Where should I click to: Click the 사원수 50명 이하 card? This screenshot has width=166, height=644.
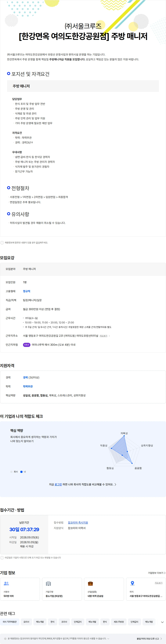click(20, 589)
